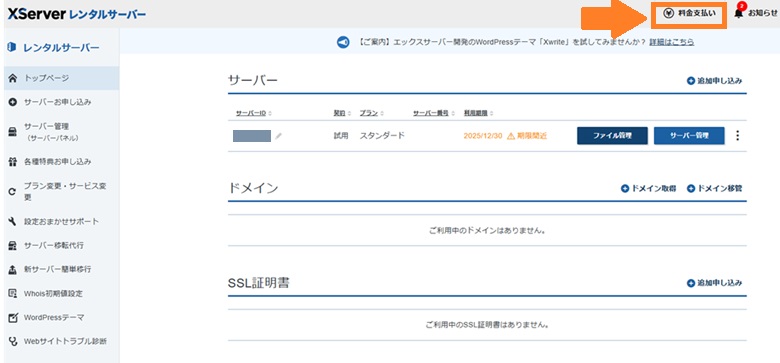780x363 pixels.
Task: Open the three-dot server options menu
Action: coord(737,136)
